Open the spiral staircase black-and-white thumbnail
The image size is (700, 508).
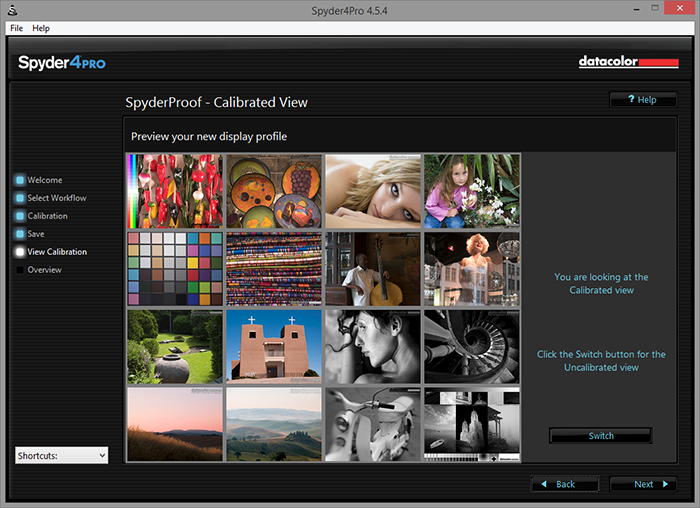[470, 347]
